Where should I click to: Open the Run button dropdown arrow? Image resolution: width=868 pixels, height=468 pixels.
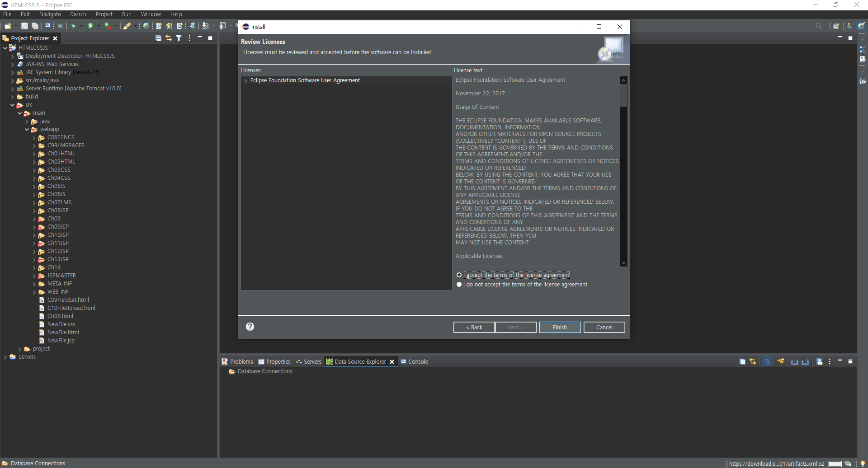tap(99, 26)
